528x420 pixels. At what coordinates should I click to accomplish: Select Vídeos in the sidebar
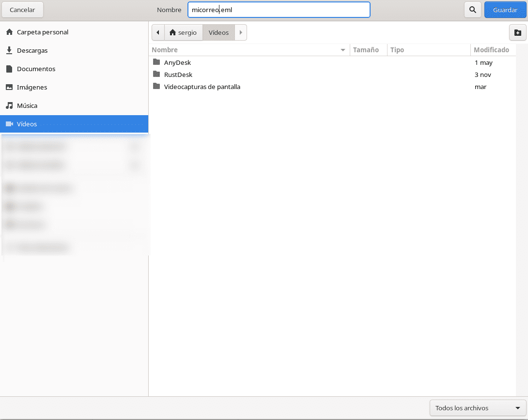(28, 124)
